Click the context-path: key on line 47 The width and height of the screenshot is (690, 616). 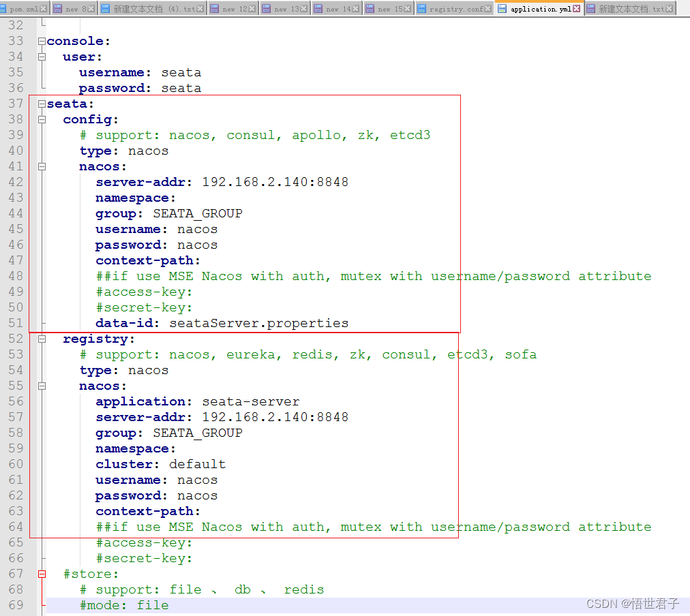click(x=148, y=261)
